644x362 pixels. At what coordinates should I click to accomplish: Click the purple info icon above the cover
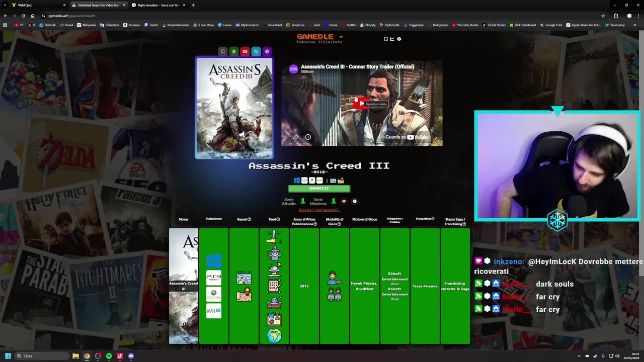pos(267,51)
